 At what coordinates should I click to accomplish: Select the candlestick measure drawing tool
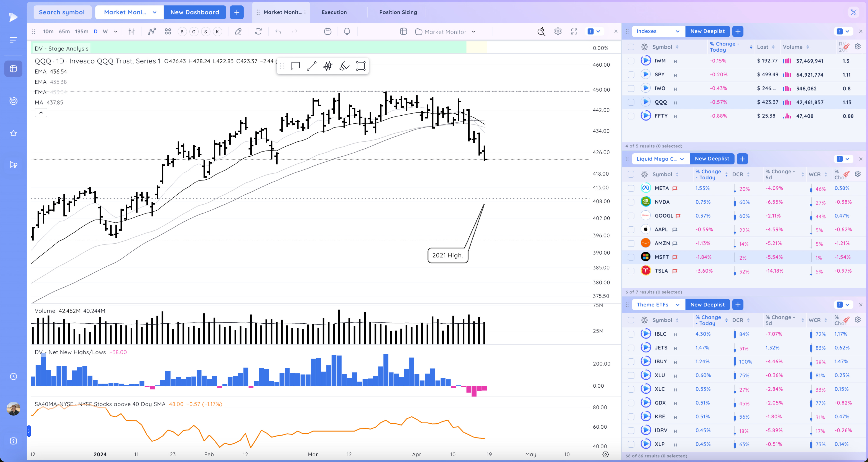[327, 66]
